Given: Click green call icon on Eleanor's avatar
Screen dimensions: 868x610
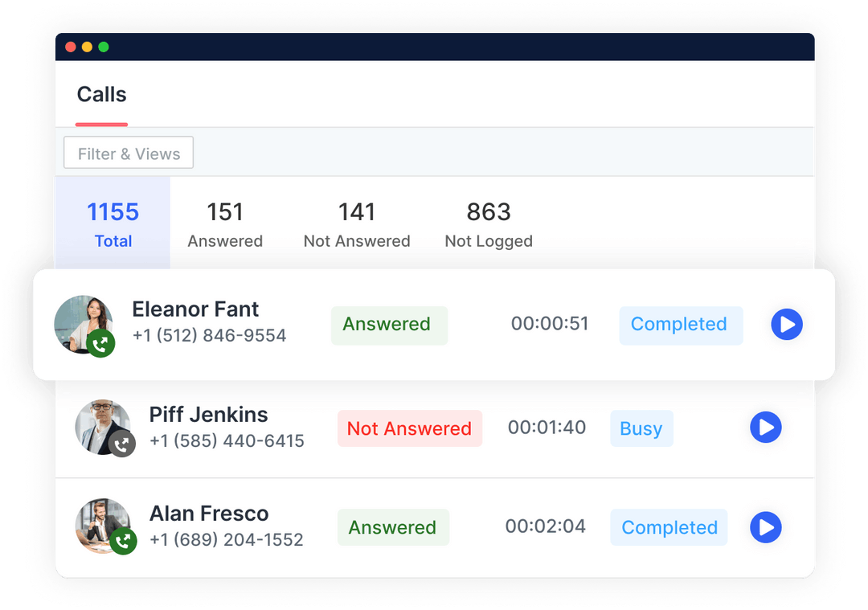Looking at the screenshot, I should (100, 344).
